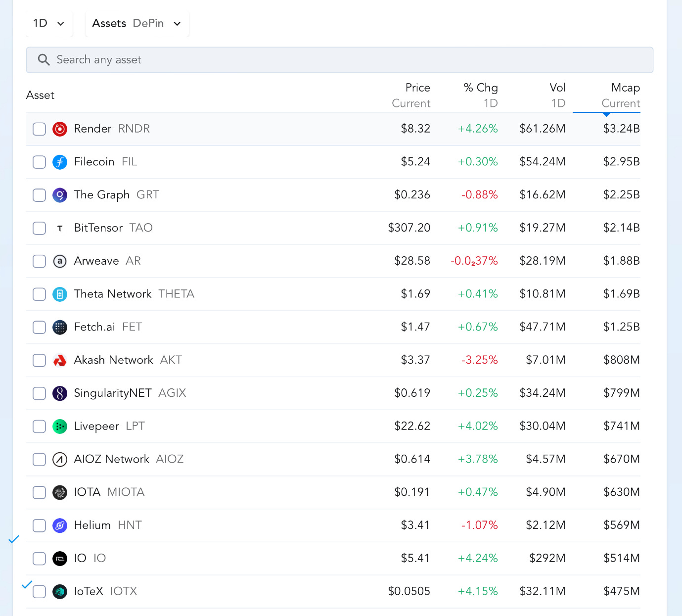Click IOTA change +0.47%
Viewport: 682px width, 616px height.
(478, 492)
